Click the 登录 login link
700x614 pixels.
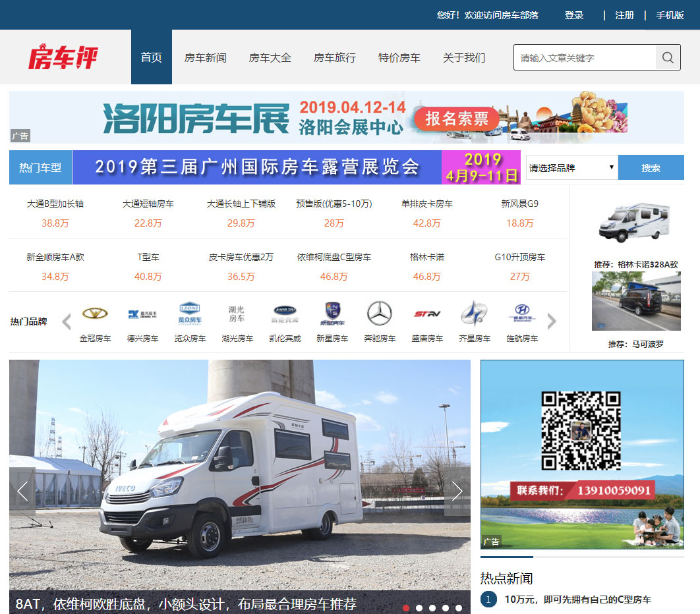pyautogui.click(x=573, y=15)
